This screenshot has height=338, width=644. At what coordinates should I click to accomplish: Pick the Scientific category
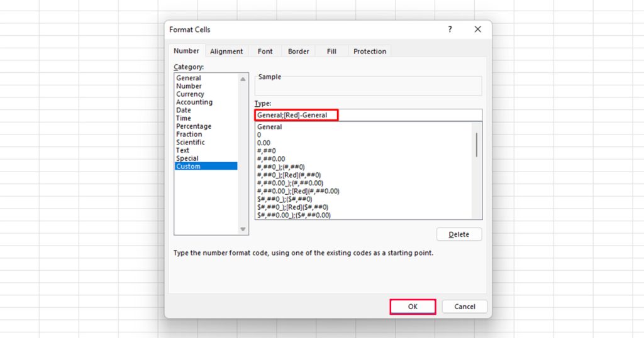(190, 143)
